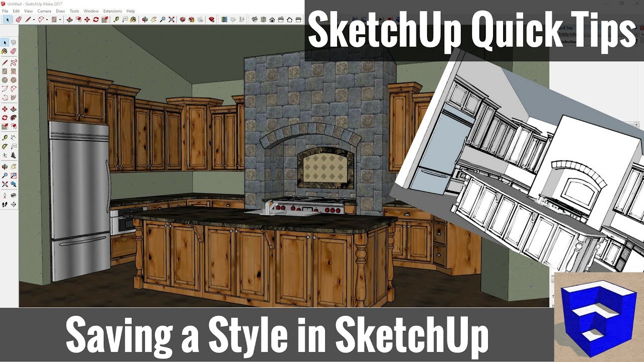This screenshot has height=362, width=644.
Task: Select the arrow Select tool in top toolbar
Action: (8, 20)
